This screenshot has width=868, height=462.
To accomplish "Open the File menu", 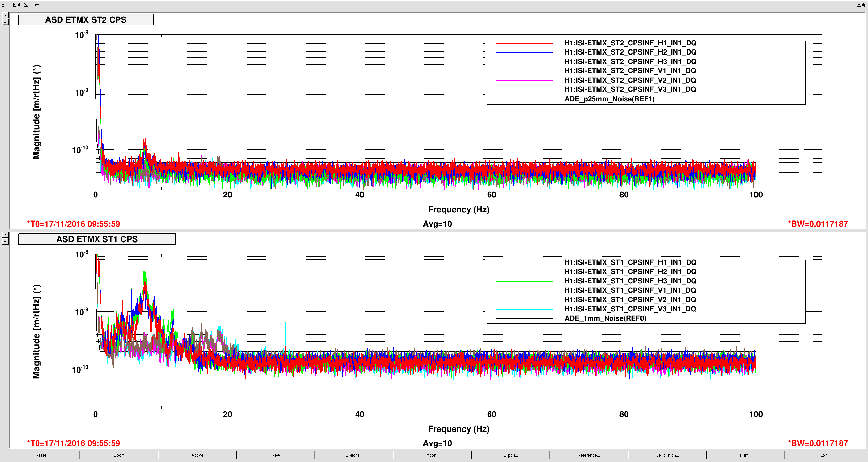I will [x=5, y=4].
